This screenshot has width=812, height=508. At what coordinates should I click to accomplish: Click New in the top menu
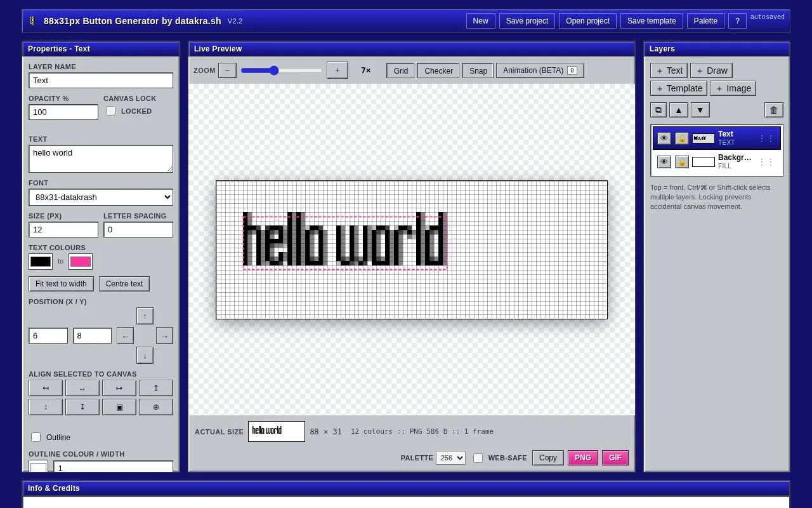pos(481,21)
